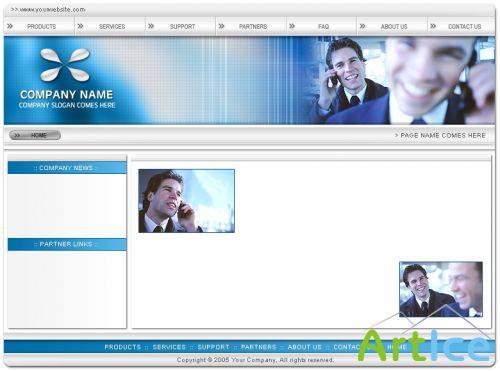Open the photo of man on phone
This screenshot has height=371, width=500.
pyautogui.click(x=187, y=201)
